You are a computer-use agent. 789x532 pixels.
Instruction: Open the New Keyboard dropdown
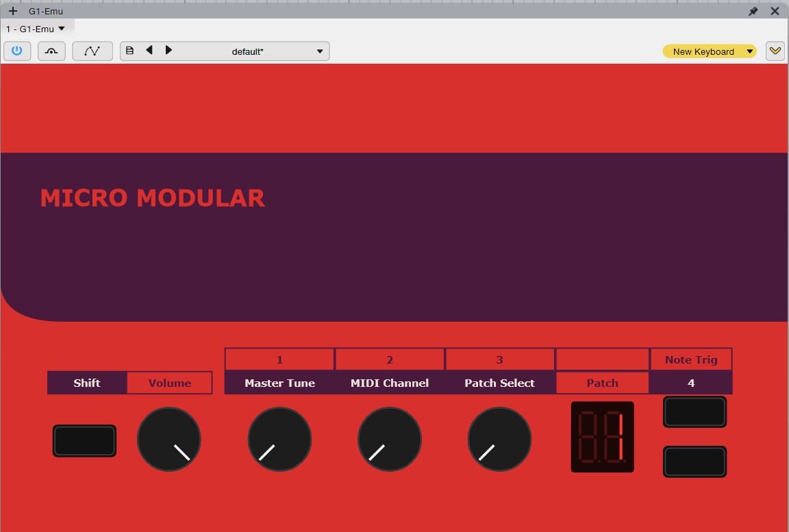tap(709, 51)
